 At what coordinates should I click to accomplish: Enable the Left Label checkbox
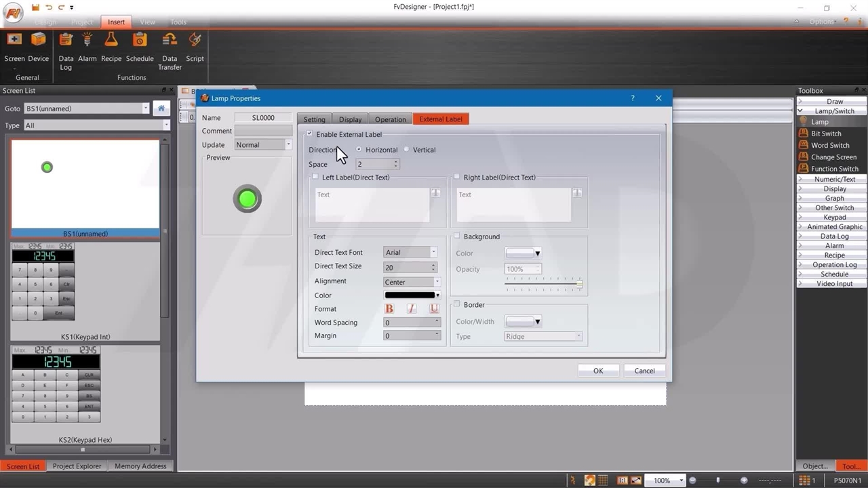(x=315, y=178)
